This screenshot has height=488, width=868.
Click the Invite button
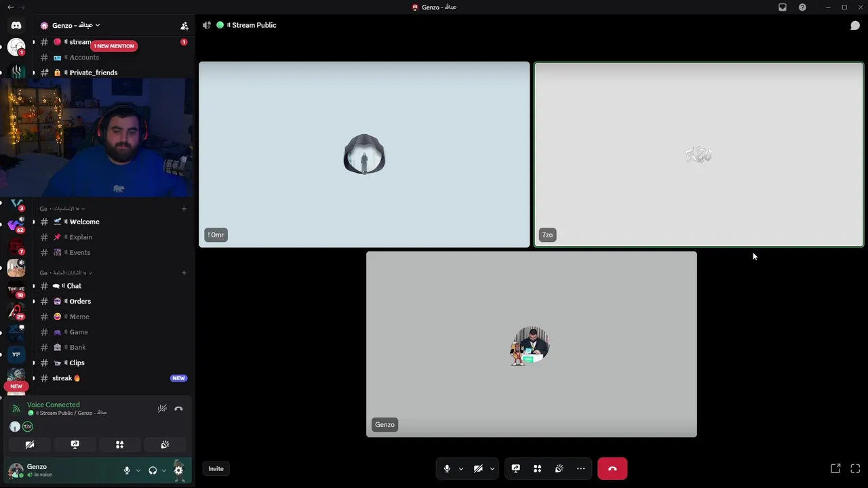216,468
